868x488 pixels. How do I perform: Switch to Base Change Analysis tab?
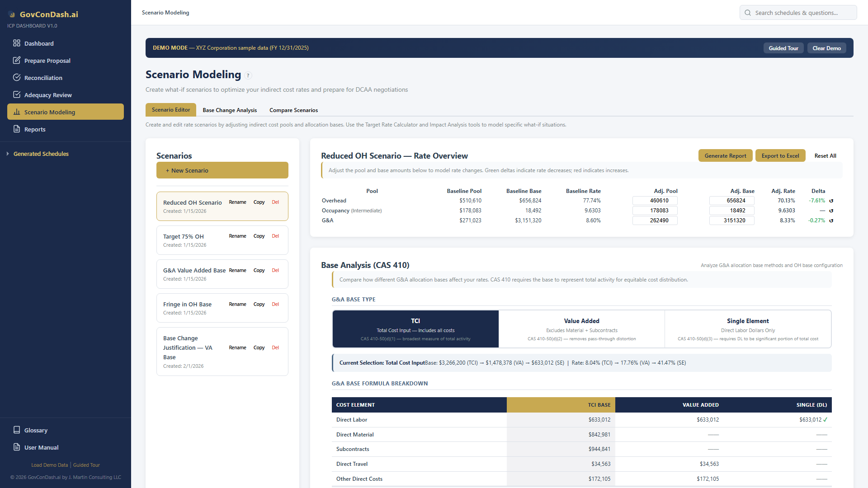point(230,110)
